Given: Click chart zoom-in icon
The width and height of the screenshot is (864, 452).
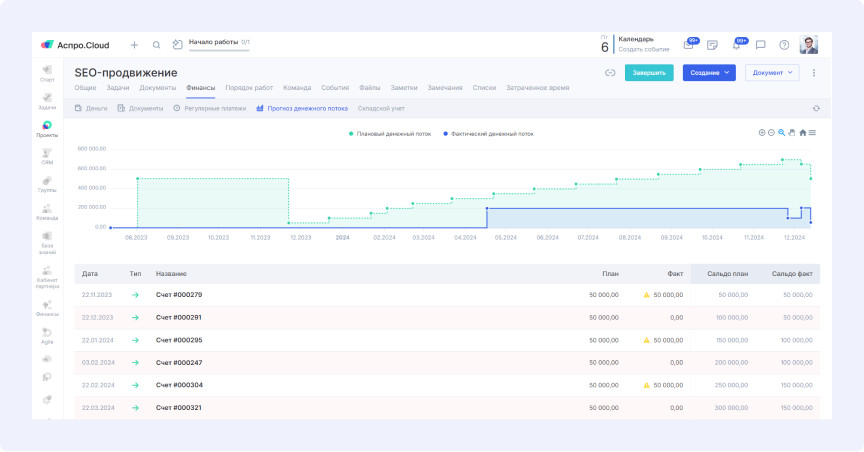Looking at the screenshot, I should pos(762,132).
